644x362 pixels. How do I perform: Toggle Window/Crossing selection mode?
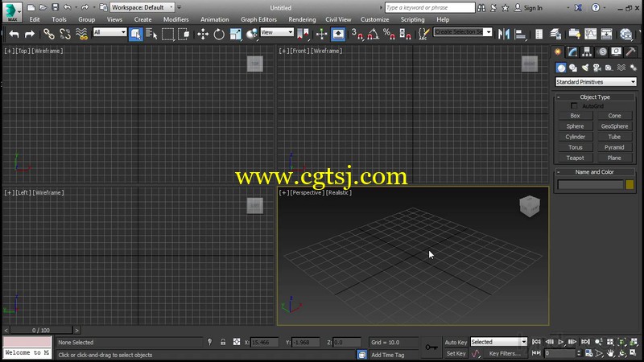tap(184, 34)
